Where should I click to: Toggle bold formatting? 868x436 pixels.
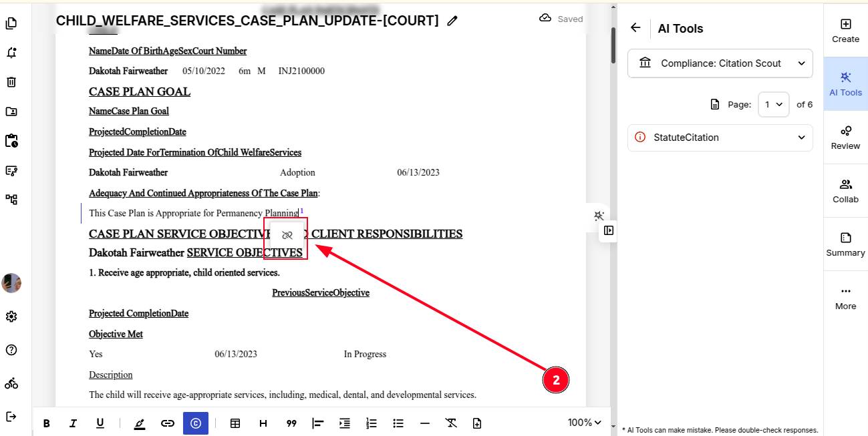pos(47,423)
